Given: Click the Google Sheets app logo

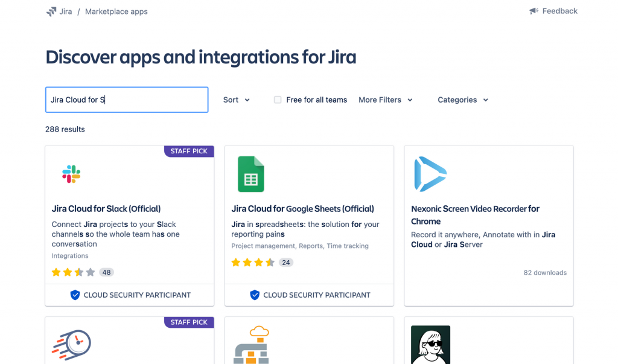Looking at the screenshot, I should (251, 174).
